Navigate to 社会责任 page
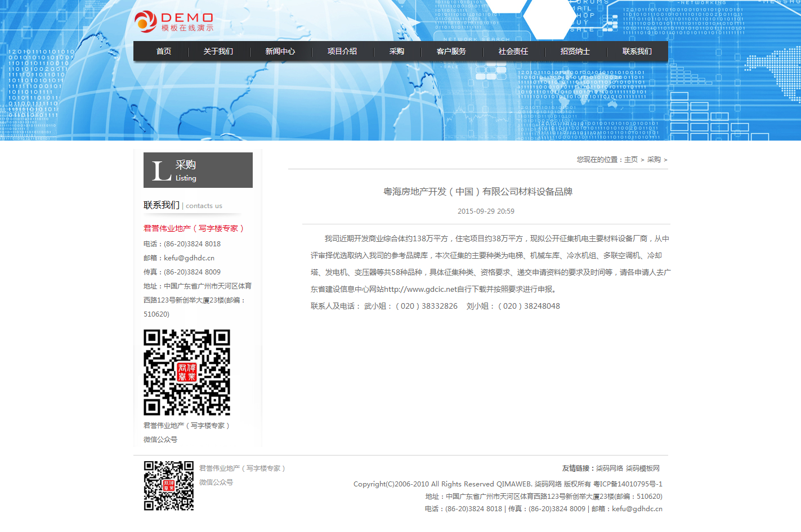Viewport: 801px width, 532px height. point(513,51)
